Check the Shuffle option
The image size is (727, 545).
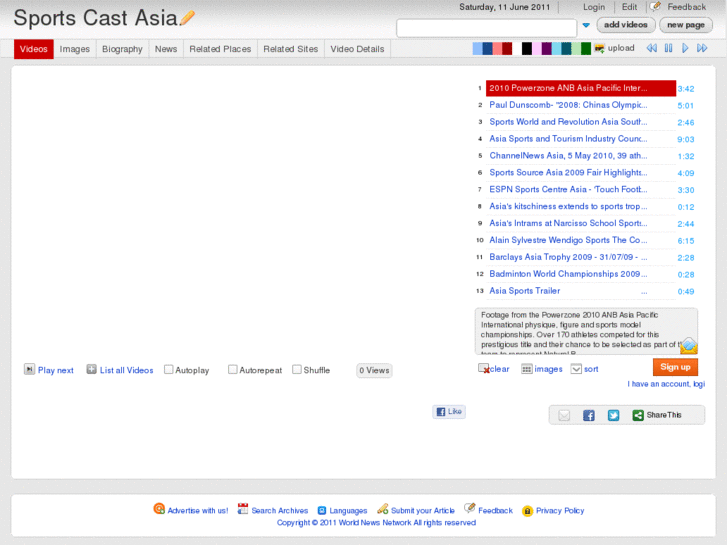coord(297,369)
